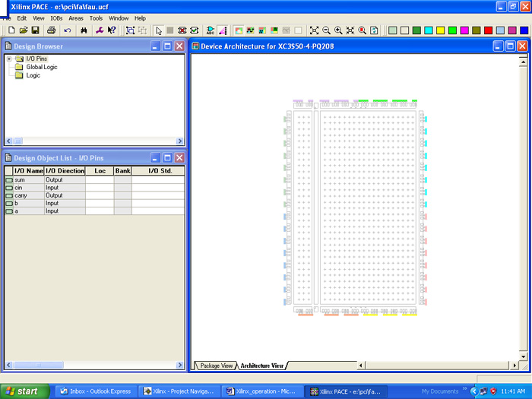The height and width of the screenshot is (399, 532).
Task: Click the Zoom In magnifier icon
Action: tap(338, 30)
